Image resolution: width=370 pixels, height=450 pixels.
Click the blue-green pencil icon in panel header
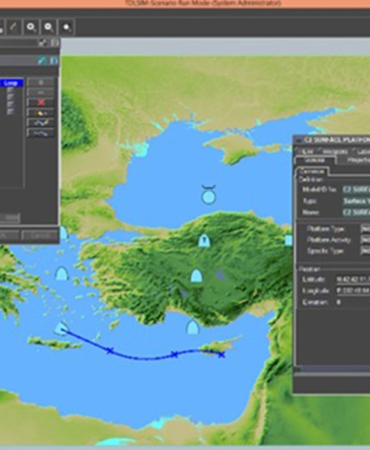pos(42,61)
